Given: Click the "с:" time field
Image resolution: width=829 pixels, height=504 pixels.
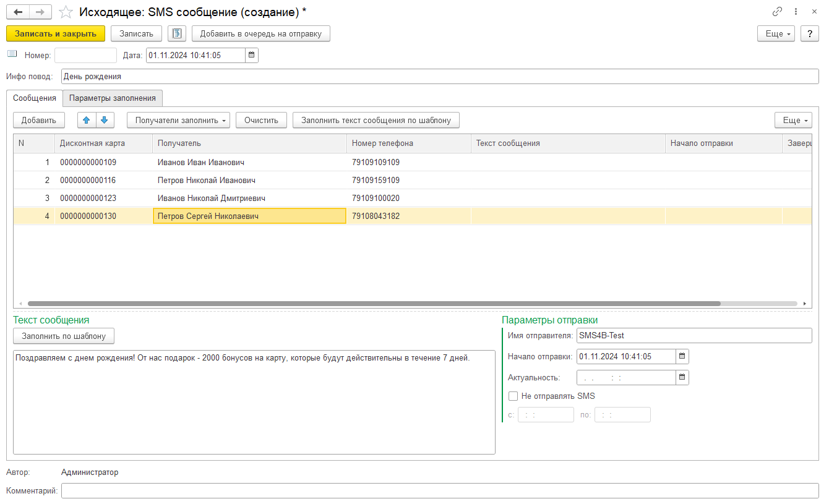Looking at the screenshot, I should [546, 415].
